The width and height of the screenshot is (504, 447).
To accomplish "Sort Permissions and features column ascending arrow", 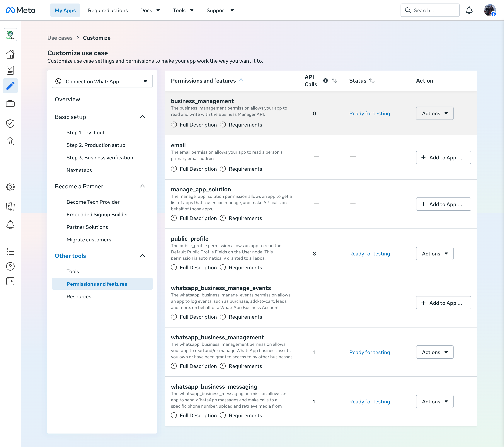I will pyautogui.click(x=241, y=81).
